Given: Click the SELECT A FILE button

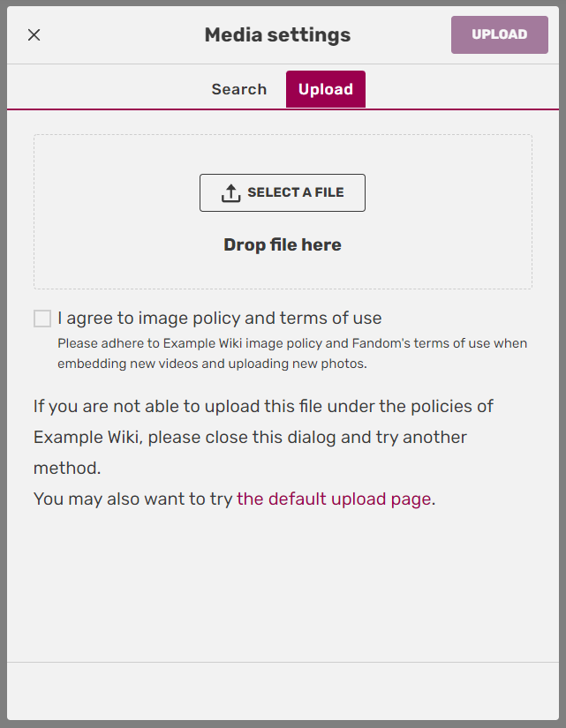Looking at the screenshot, I should tap(283, 192).
